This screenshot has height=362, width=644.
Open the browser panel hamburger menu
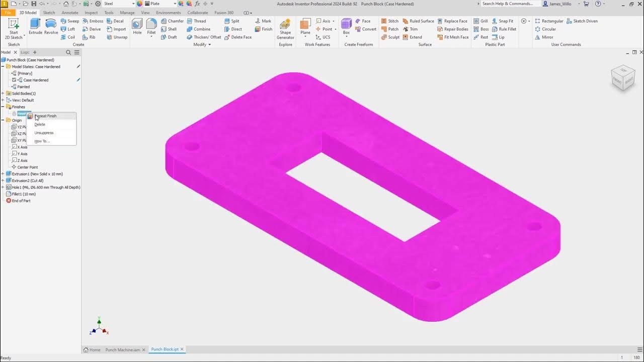tap(76, 52)
